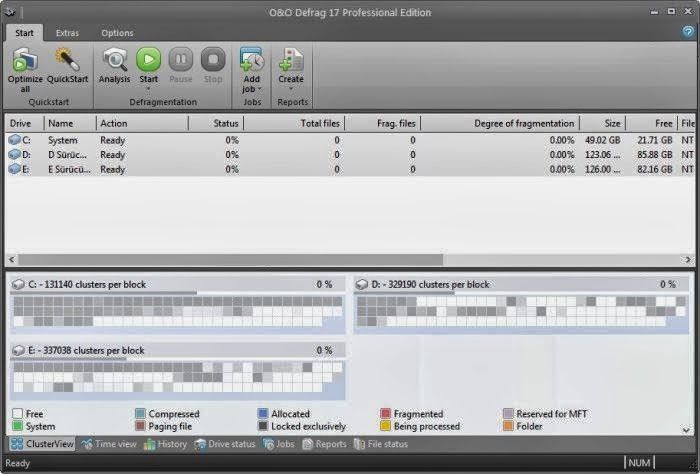Sort by Degree of fragmentation header
Viewport: 700px width, 474px height.
500,124
